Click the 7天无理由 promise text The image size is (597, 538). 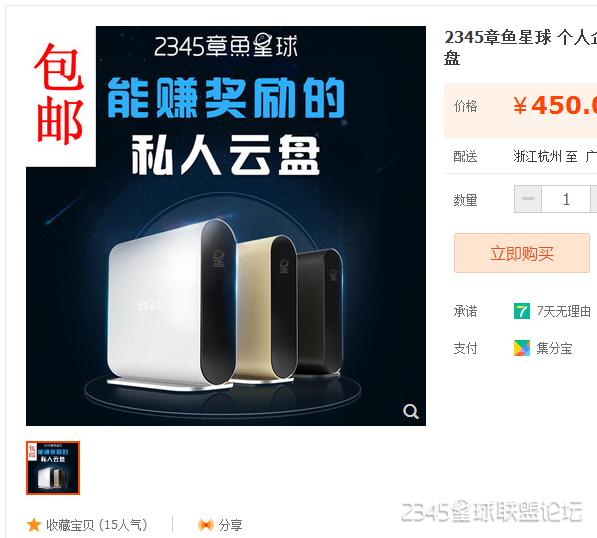pos(564,311)
